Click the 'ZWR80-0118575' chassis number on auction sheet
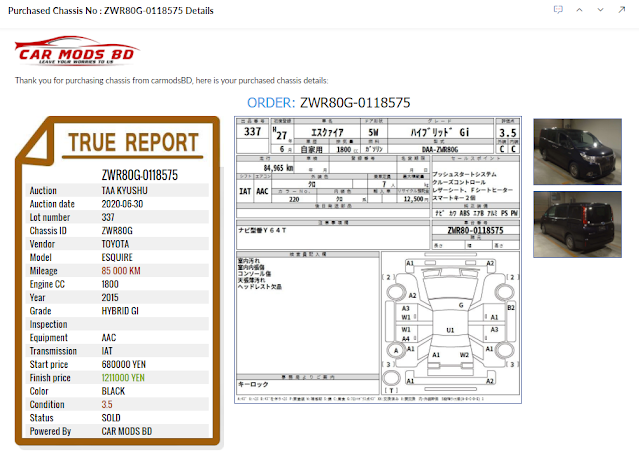 [x=475, y=230]
